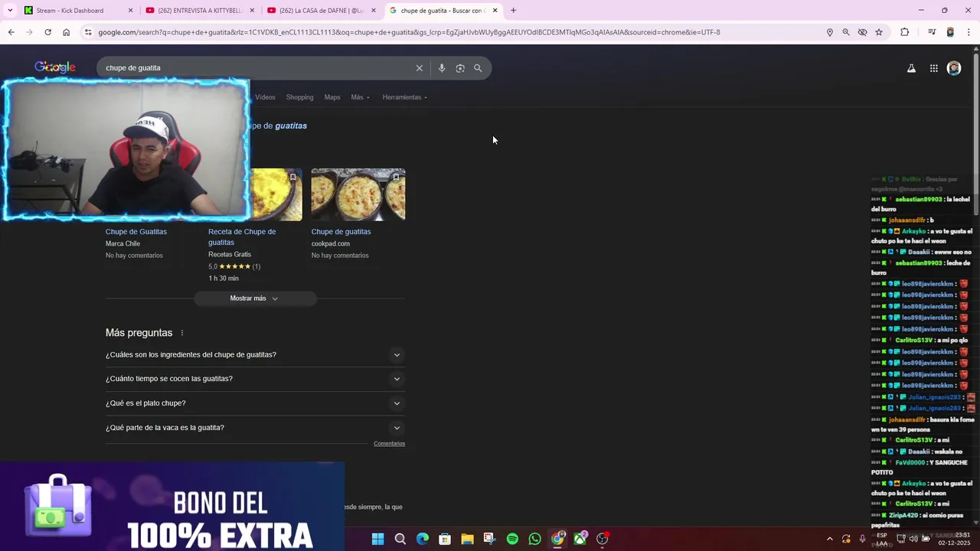The image size is (980, 551).
Task: Expand ¿Qué parte de la vaca es la guatita?
Action: [x=255, y=428]
